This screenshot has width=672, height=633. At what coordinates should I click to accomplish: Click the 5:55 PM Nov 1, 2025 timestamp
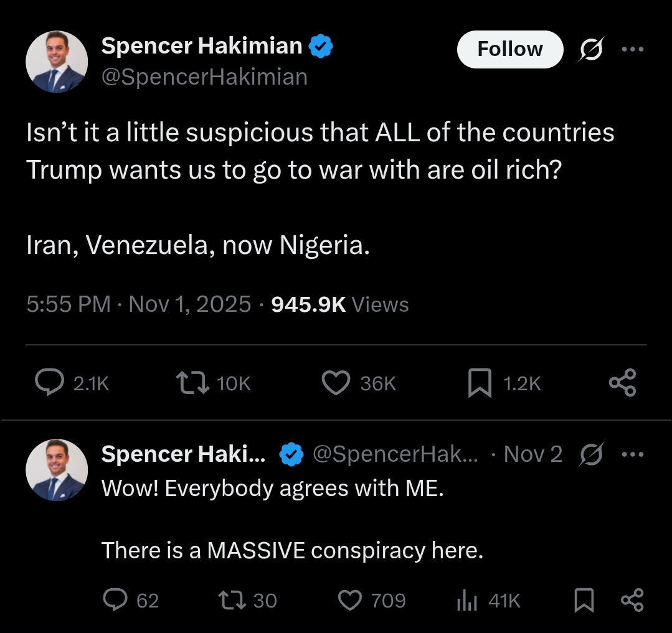pos(138,304)
